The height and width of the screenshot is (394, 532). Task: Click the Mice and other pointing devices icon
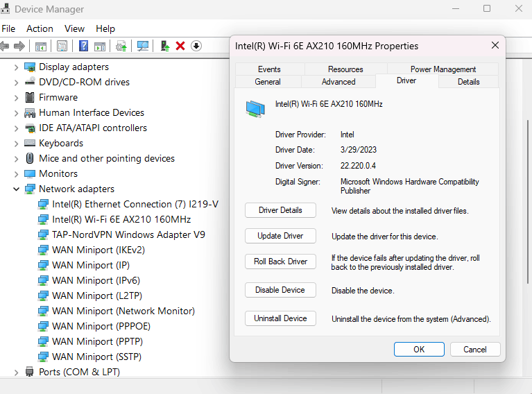30,158
